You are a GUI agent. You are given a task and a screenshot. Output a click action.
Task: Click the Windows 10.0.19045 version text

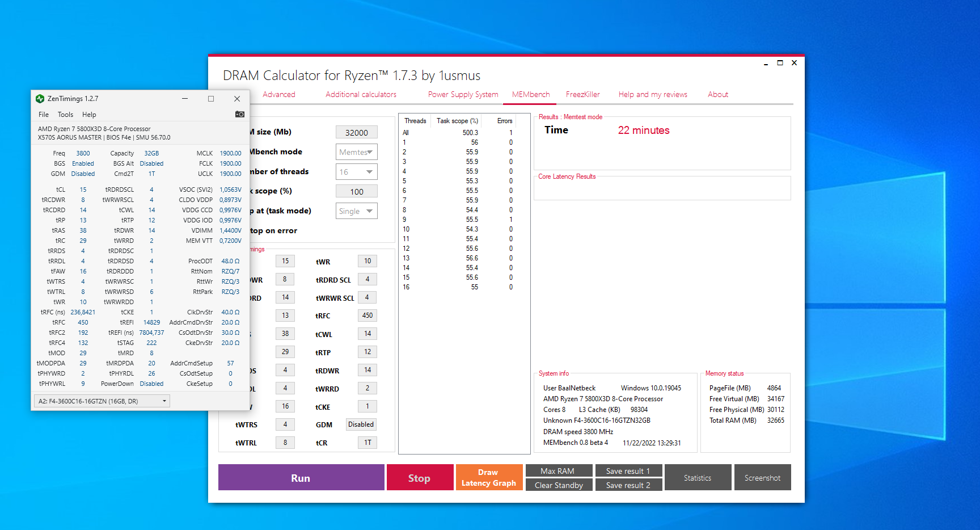click(x=651, y=388)
